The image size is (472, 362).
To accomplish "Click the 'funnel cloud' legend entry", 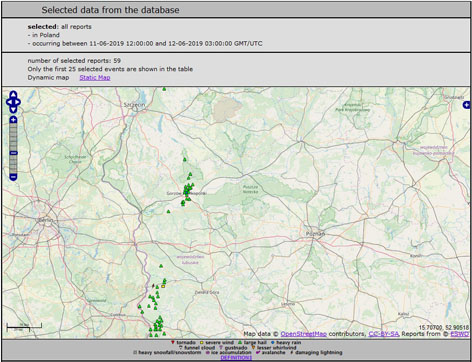I will pos(197,347).
